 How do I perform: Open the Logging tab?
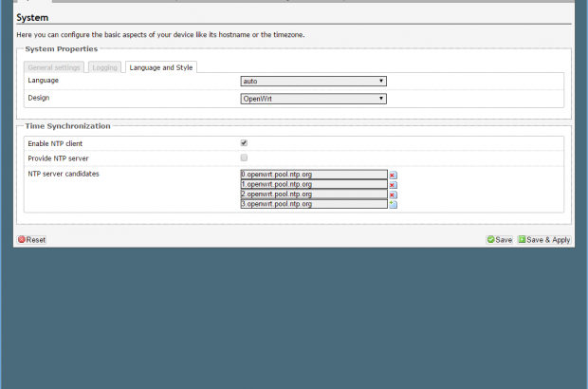(x=104, y=67)
